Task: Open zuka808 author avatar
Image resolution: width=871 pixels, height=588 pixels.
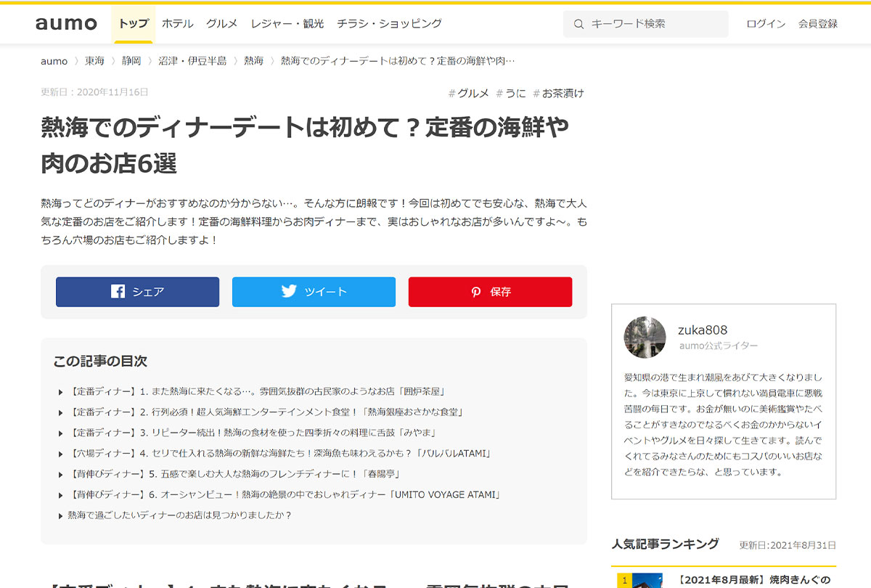Action: tap(645, 338)
